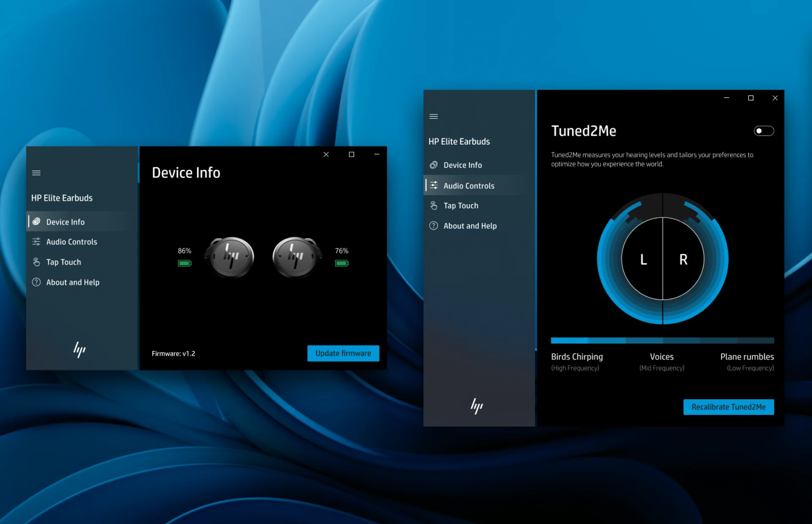
Task: Click HP Elite Earbuds title in Device Info window
Action: pos(62,198)
